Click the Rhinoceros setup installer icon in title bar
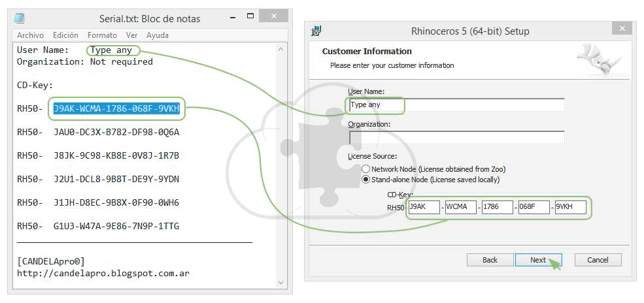Image resolution: width=644 pixels, height=303 pixels. [x=316, y=31]
